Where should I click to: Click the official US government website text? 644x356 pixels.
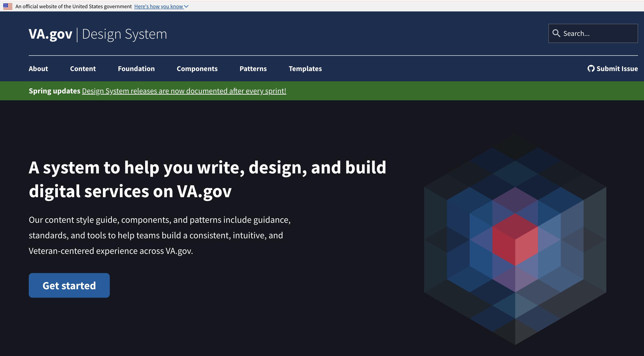[73, 6]
